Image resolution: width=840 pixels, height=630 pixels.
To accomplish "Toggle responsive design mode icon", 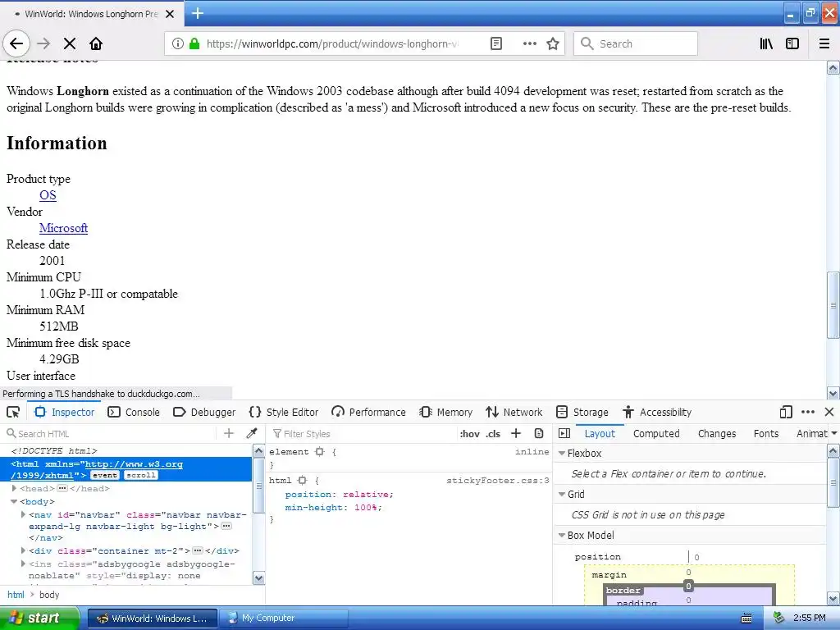I will [x=786, y=412].
